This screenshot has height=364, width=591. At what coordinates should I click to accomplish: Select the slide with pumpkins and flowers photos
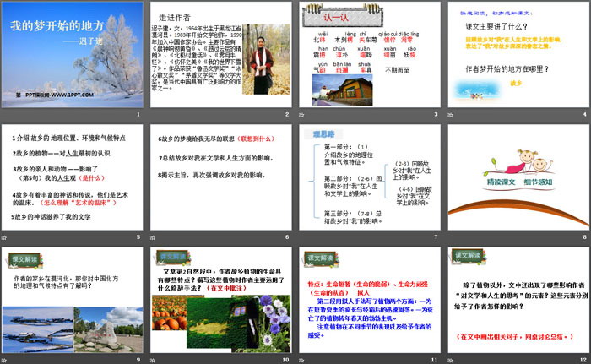point(221,300)
